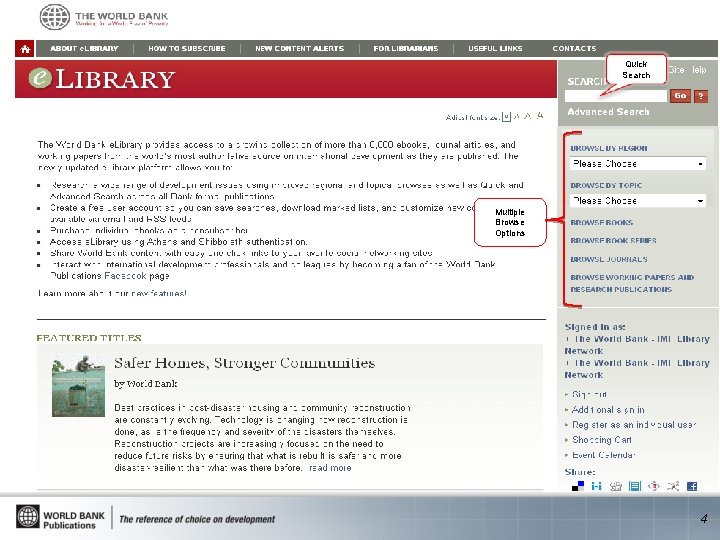The height and width of the screenshot is (540, 720).
Task: Click the Go search button
Action: [x=680, y=96]
